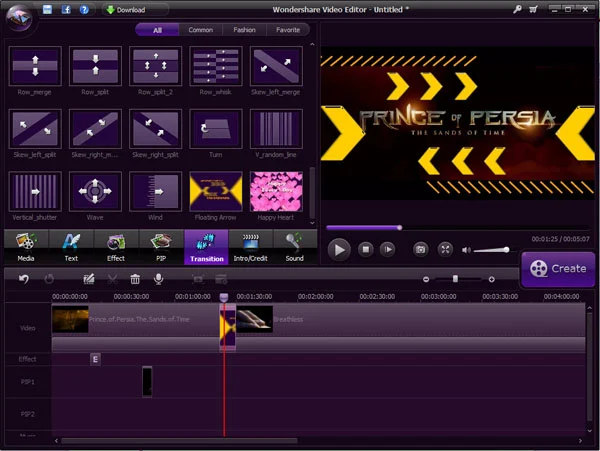Click the Facebook share icon
Viewport: 600px width, 451px height.
click(x=67, y=9)
